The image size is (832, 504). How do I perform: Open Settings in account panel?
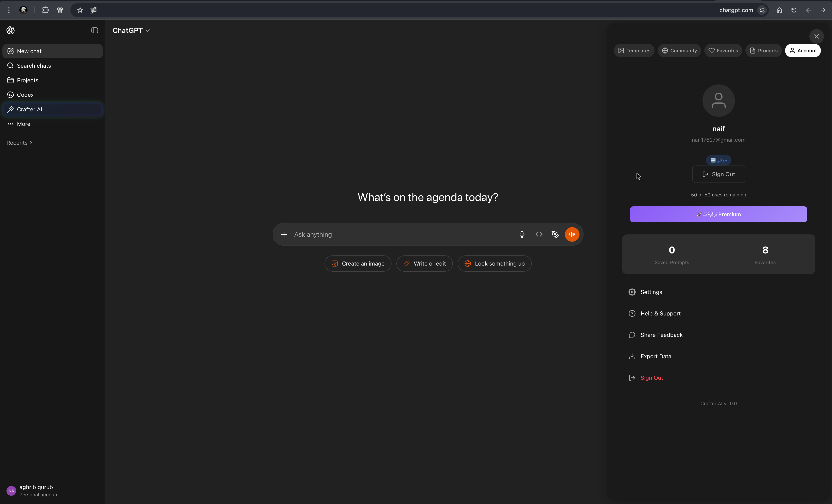[651, 292]
